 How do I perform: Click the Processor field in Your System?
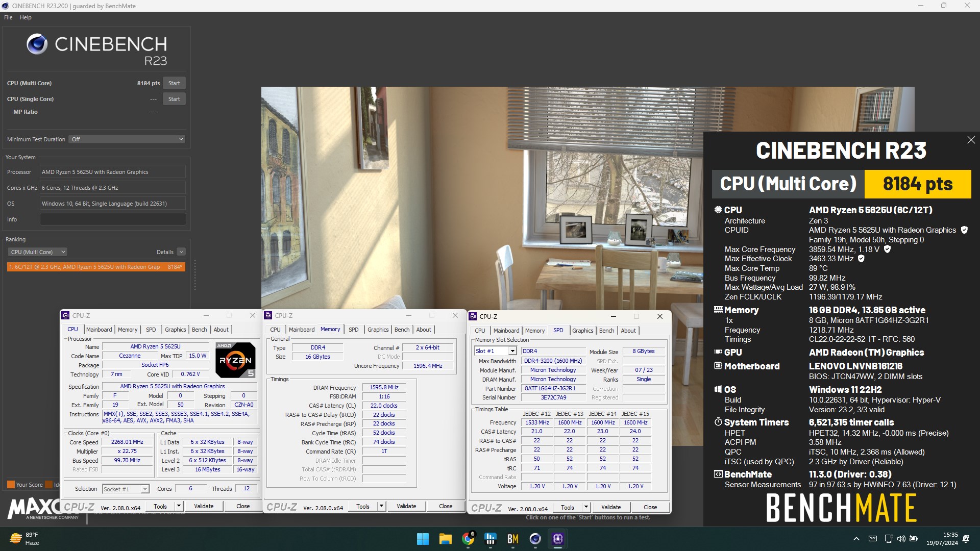pyautogui.click(x=113, y=172)
